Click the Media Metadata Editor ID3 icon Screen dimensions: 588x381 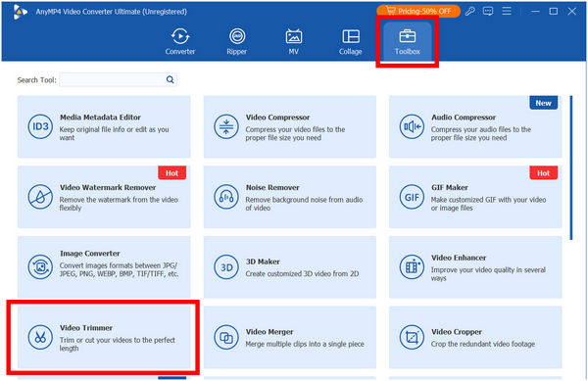[40, 126]
